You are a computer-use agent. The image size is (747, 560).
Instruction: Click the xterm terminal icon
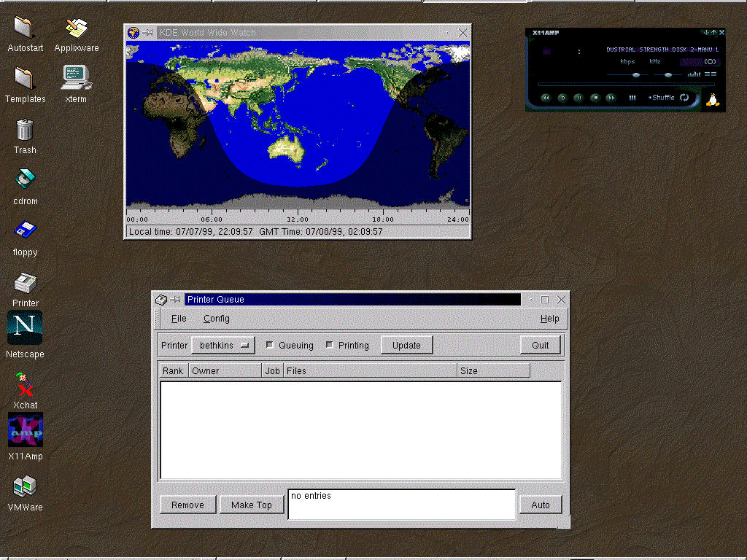pos(75,75)
